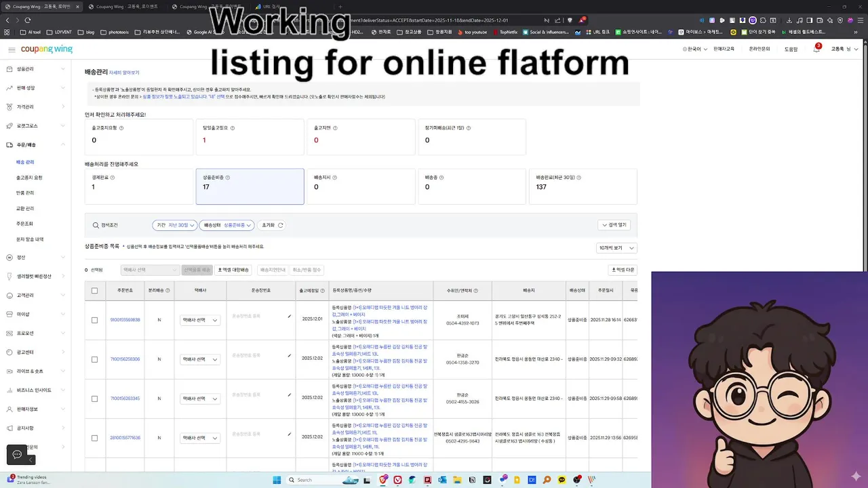Open the chat bubble widget

18,454
